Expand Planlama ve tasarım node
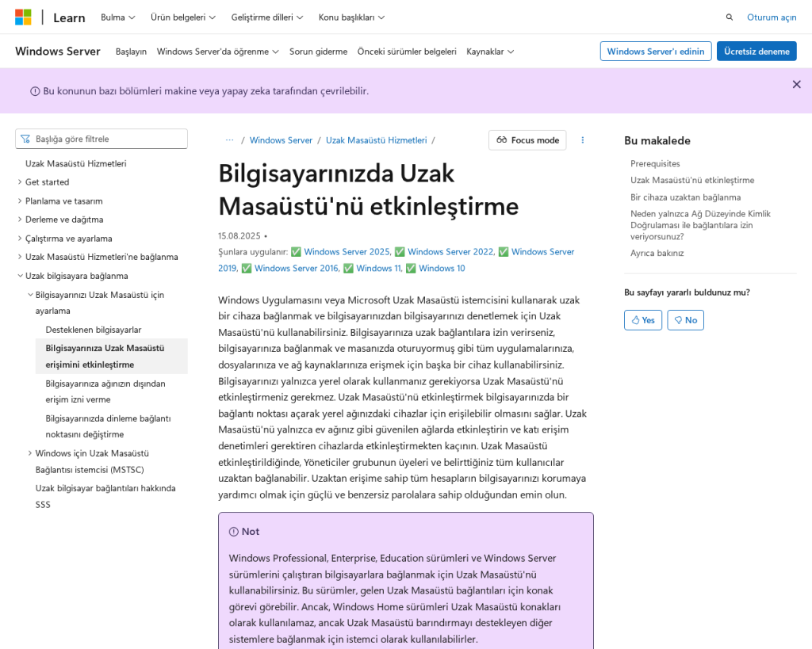Viewport: 812px width, 649px height. [20, 200]
